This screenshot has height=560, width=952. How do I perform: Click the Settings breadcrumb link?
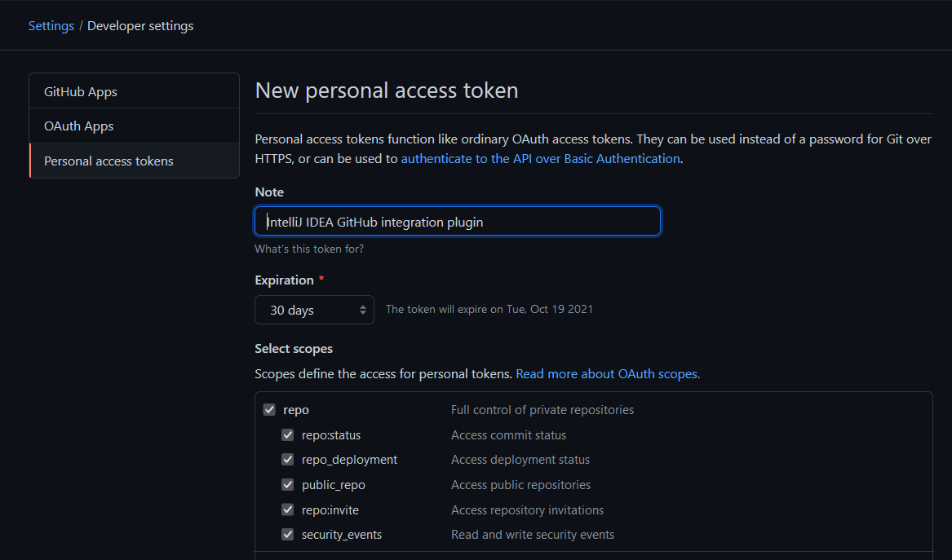click(51, 26)
